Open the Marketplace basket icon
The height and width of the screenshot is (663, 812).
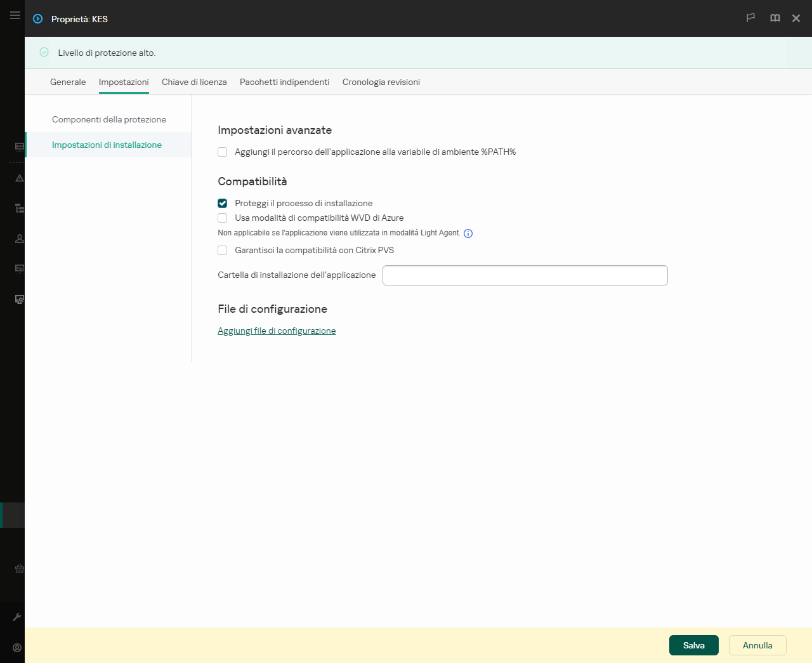pos(18,568)
